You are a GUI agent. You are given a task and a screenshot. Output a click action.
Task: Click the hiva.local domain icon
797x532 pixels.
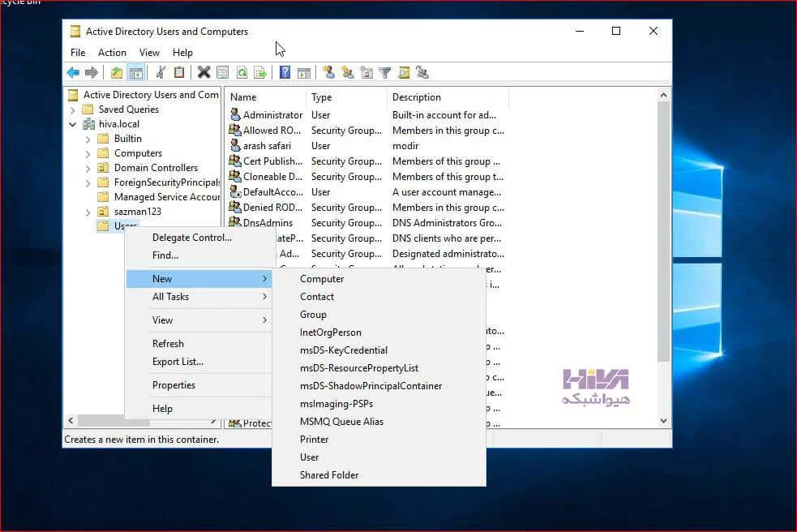coord(89,123)
